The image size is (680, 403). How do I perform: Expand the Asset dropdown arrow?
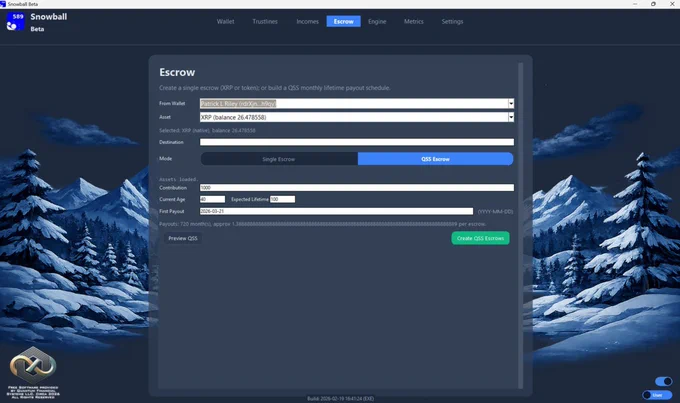coord(511,117)
